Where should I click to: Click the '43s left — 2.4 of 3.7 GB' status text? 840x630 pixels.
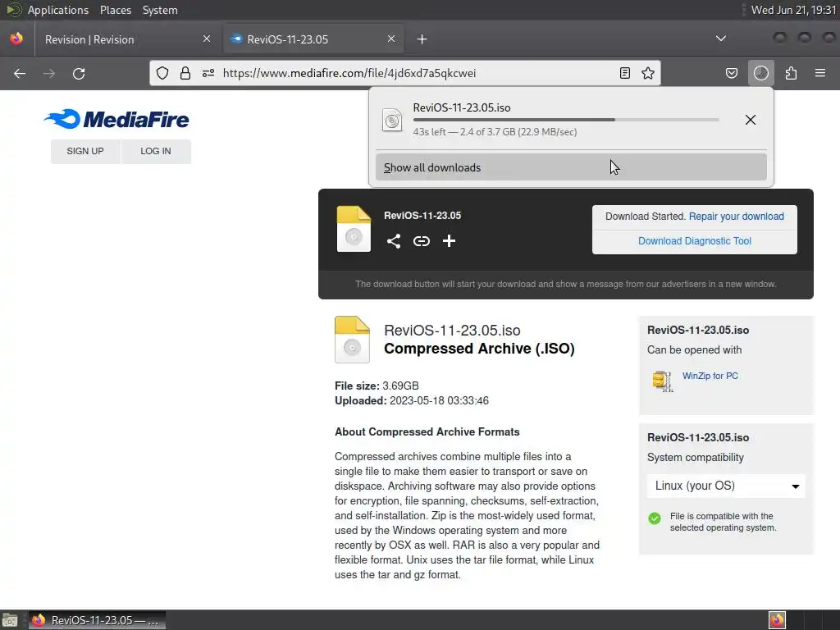point(495,132)
